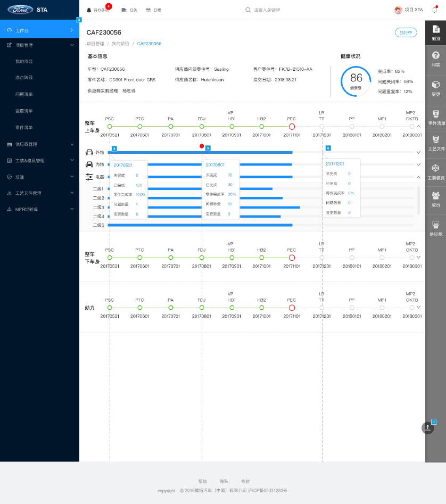
Task: Click the back-to-top arrow button
Action: coord(428,427)
